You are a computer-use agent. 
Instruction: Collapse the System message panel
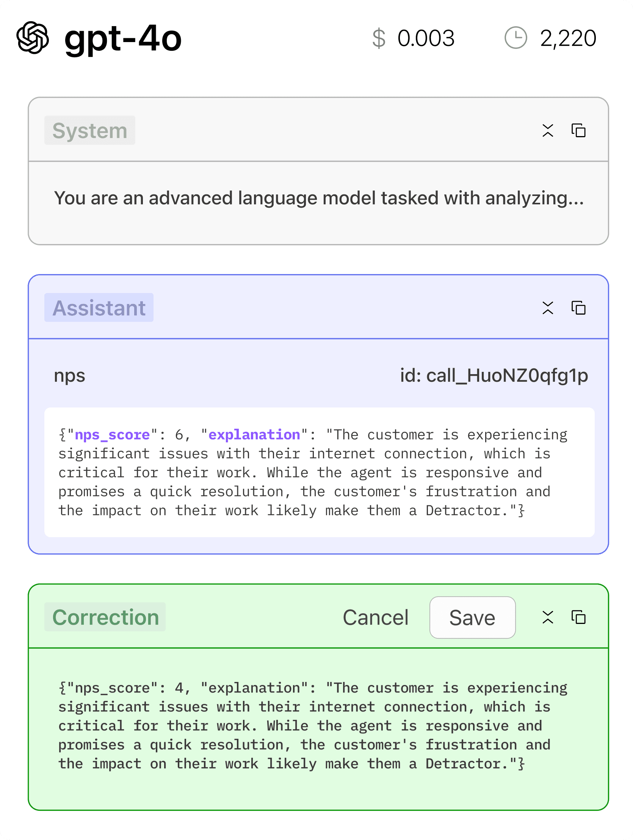coord(548,130)
